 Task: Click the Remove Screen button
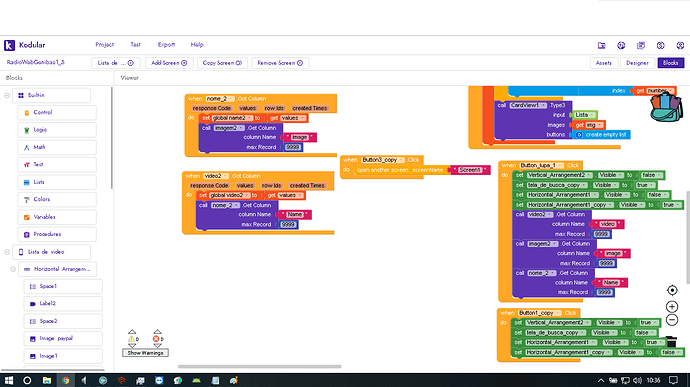280,63
